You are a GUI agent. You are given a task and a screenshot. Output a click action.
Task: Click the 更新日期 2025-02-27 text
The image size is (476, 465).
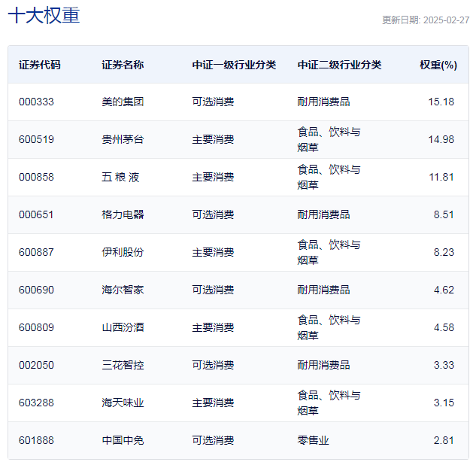click(426, 20)
